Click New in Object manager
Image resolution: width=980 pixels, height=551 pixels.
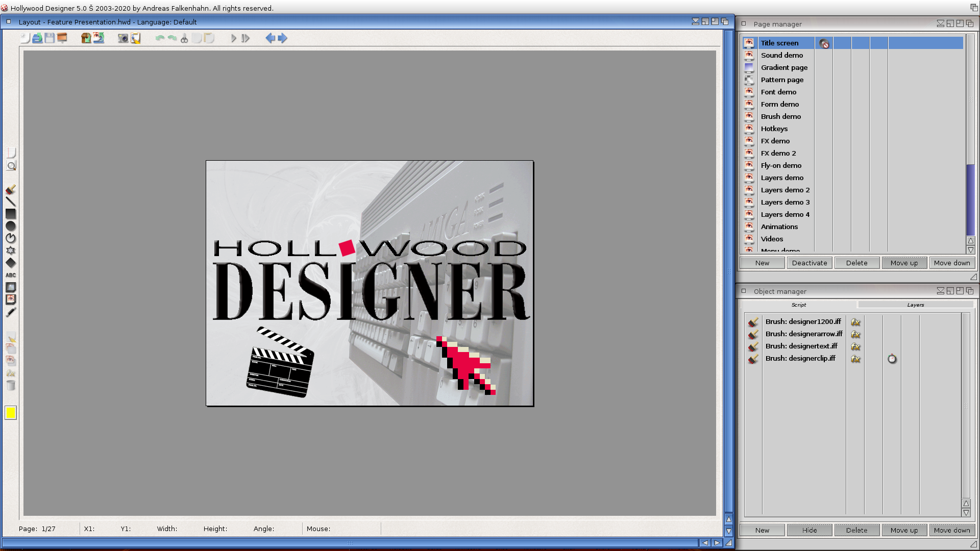[x=762, y=530]
